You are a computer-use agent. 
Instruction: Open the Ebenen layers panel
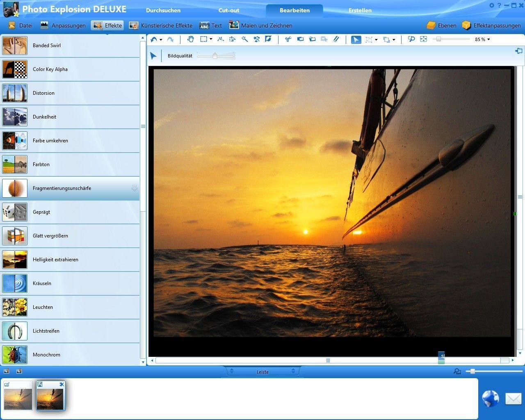(x=441, y=25)
